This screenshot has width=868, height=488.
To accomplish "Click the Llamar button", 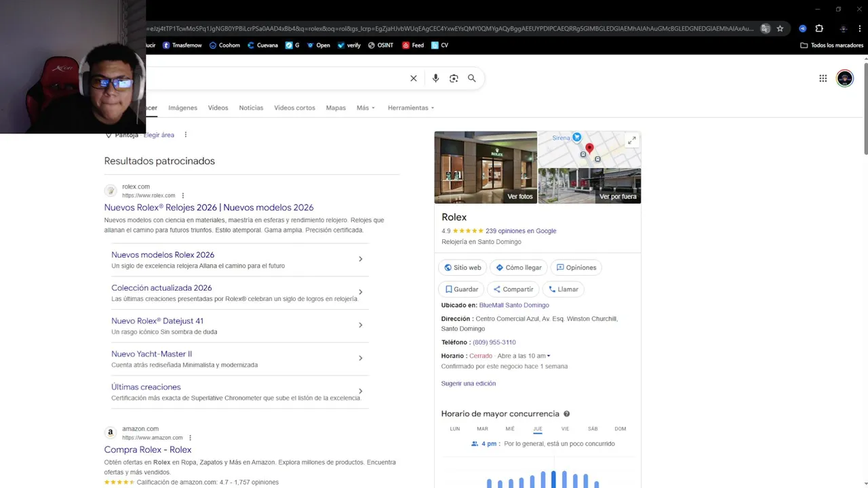I will tap(563, 289).
